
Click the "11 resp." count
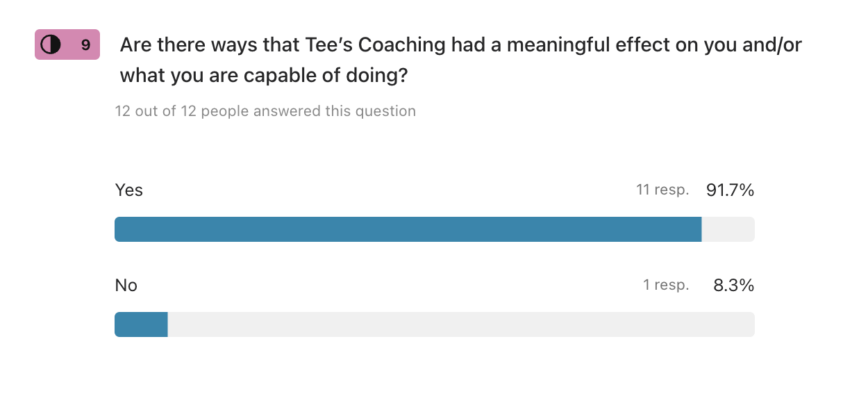662,190
